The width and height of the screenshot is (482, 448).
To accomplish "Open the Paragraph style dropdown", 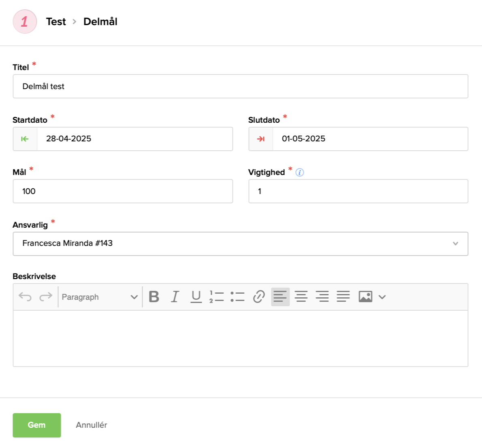I will [x=100, y=297].
